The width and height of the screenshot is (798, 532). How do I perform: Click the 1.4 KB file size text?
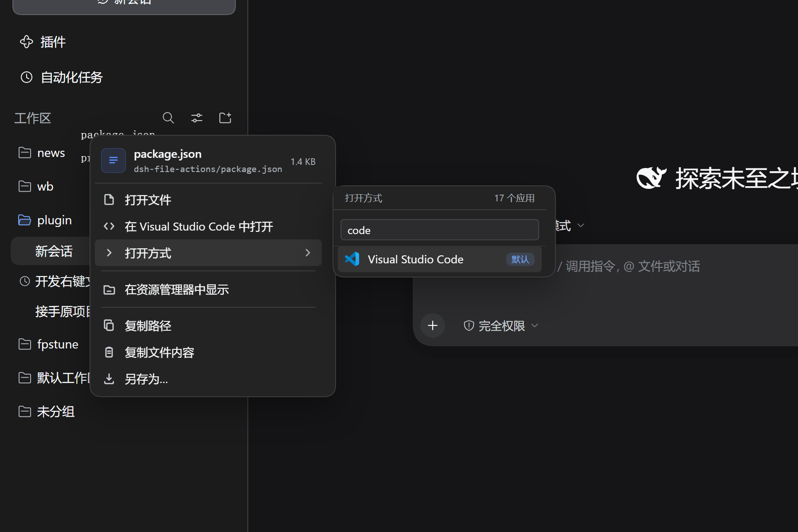(x=303, y=162)
